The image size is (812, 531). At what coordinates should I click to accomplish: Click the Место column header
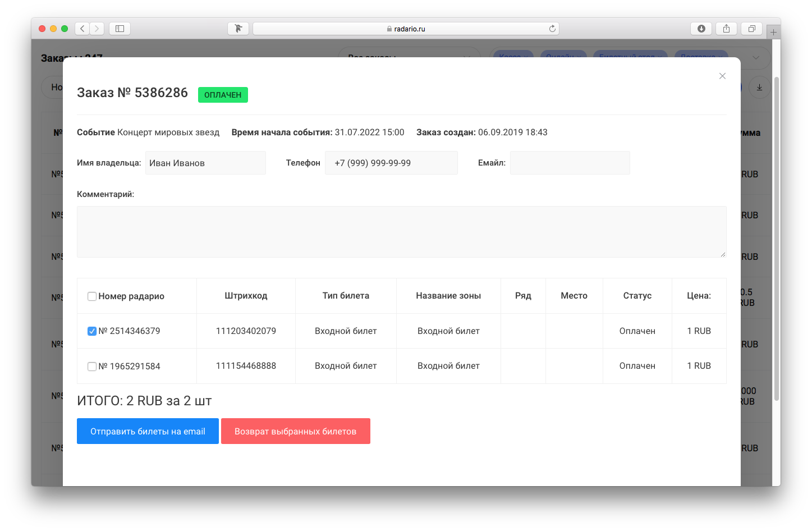point(574,296)
